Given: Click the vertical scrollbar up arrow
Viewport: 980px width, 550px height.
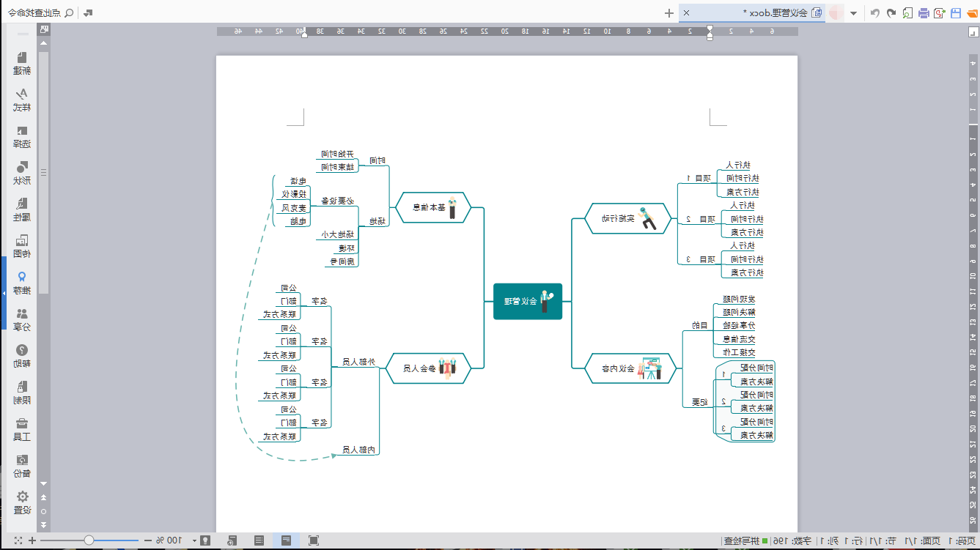Looking at the screenshot, I should 43,45.
